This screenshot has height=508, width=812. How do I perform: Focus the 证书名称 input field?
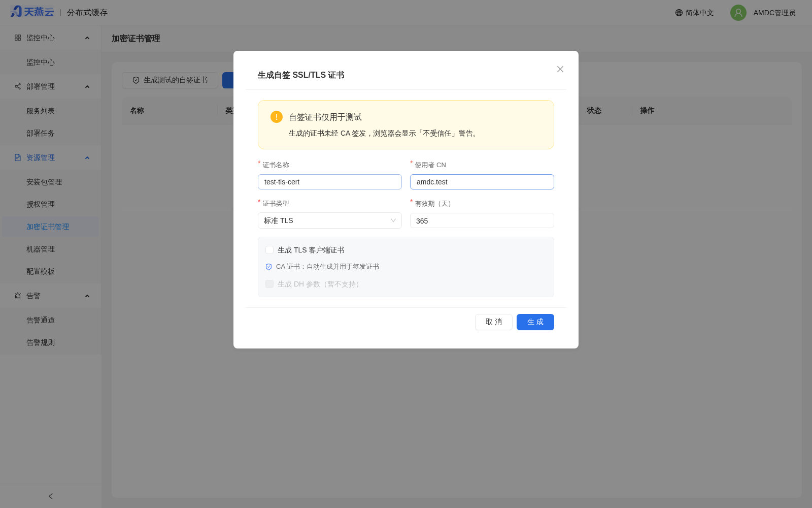[x=330, y=182]
